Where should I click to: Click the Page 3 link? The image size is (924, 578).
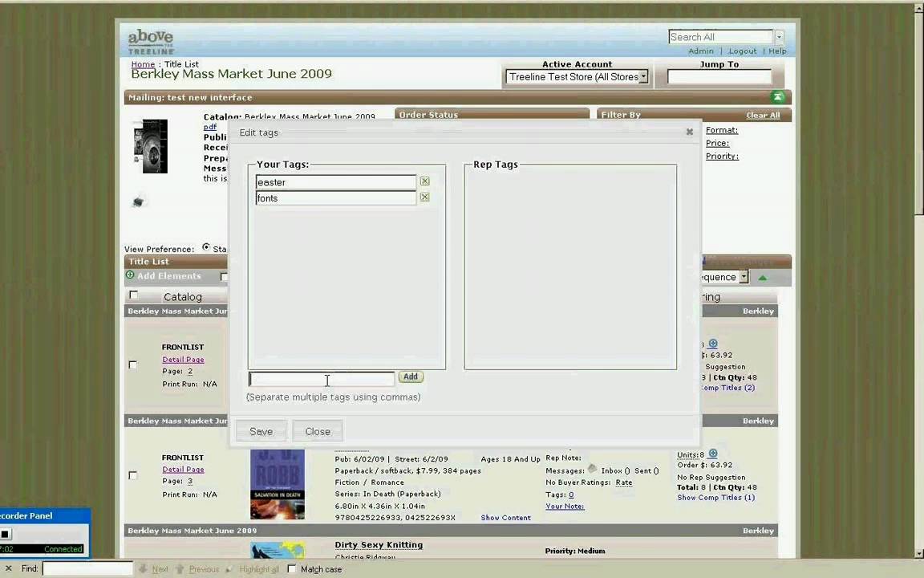point(190,482)
